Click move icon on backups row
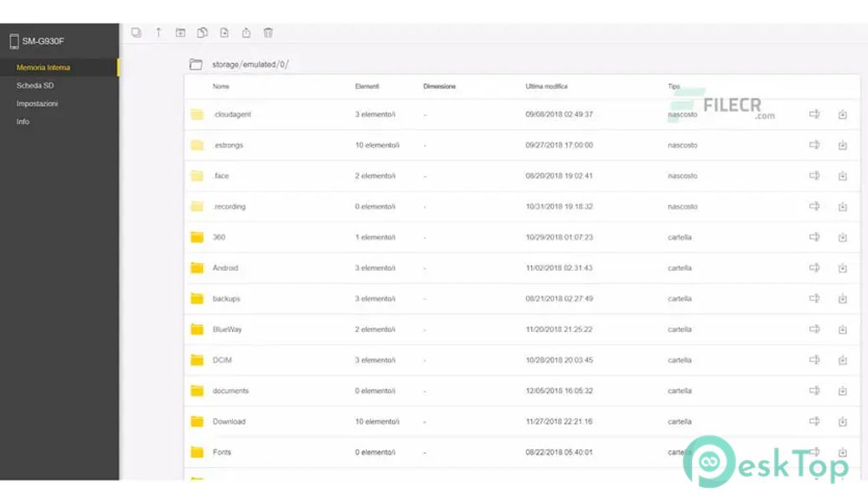This screenshot has height=503, width=868. 814,298
